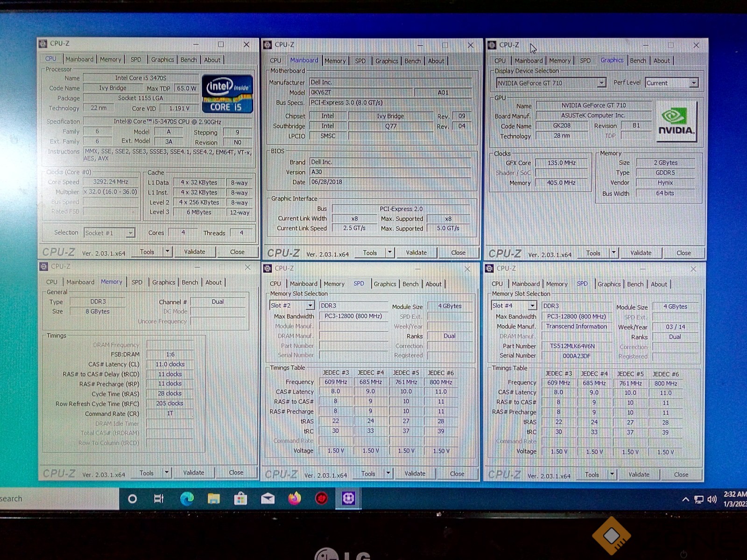
Task: Open the Mail app on taskbar
Action: (x=268, y=499)
